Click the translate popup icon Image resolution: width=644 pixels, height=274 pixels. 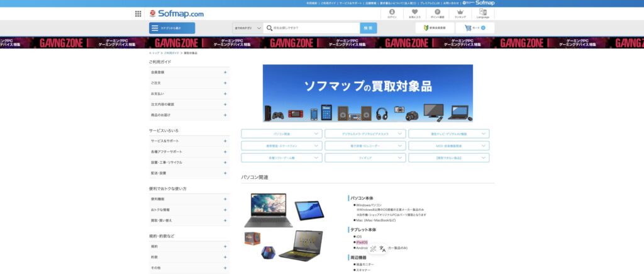[x=382, y=249]
